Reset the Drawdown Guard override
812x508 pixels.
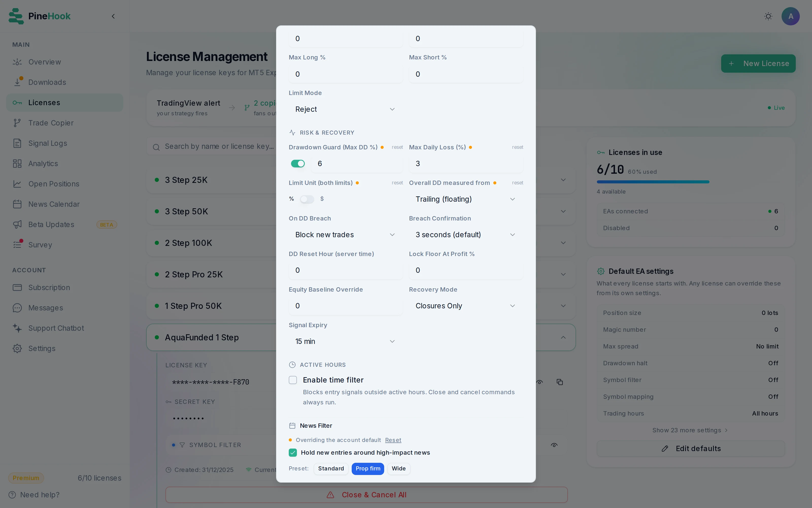click(397, 147)
